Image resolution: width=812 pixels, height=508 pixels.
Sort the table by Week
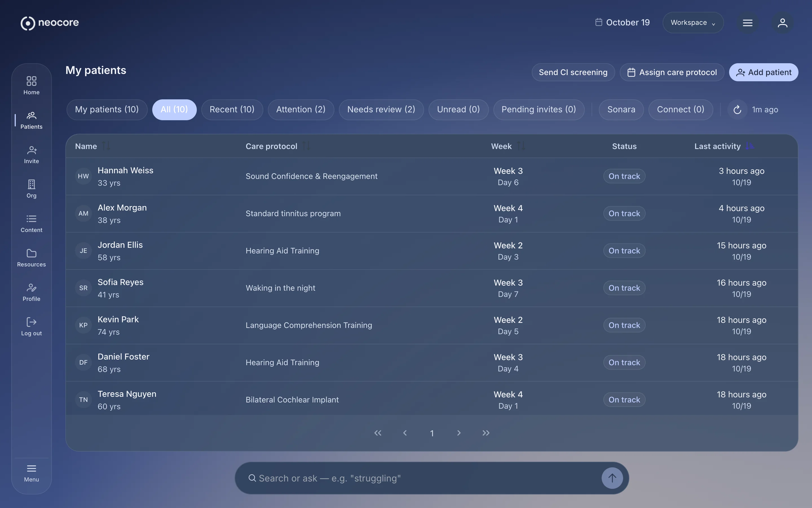pyautogui.click(x=521, y=146)
